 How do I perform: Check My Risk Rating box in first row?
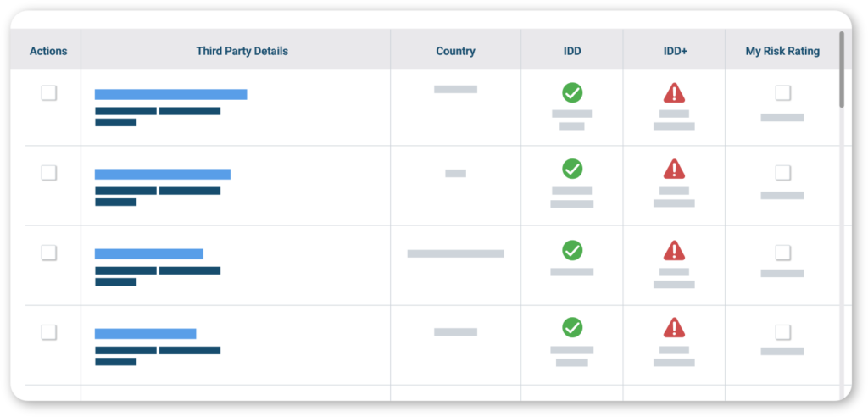click(782, 92)
